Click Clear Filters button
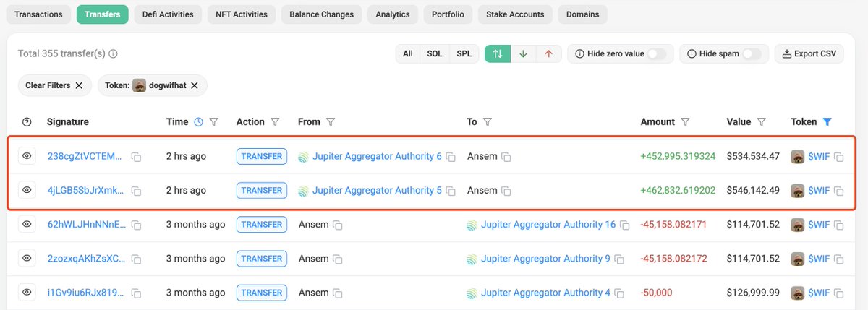 tap(55, 85)
